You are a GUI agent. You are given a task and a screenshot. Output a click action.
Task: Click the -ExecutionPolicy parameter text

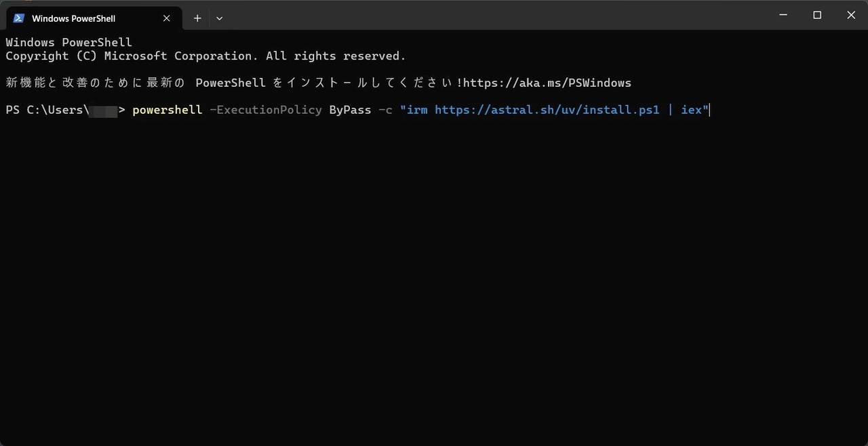coord(266,110)
